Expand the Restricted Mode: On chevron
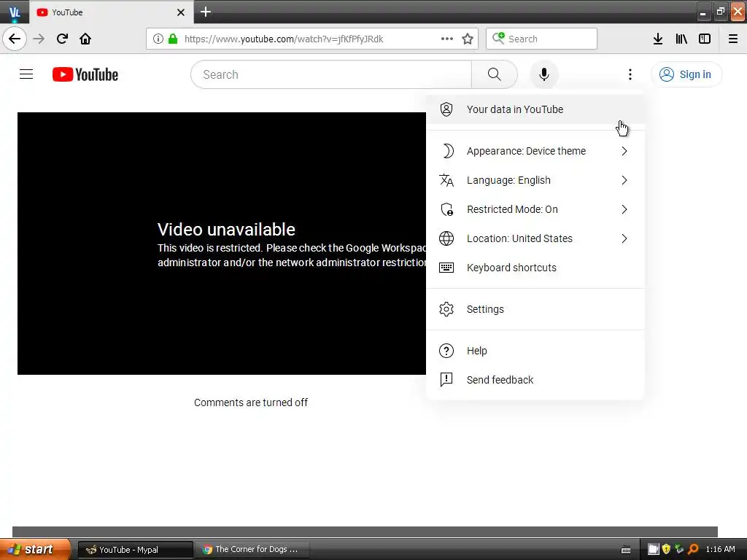The width and height of the screenshot is (747, 560). [624, 209]
